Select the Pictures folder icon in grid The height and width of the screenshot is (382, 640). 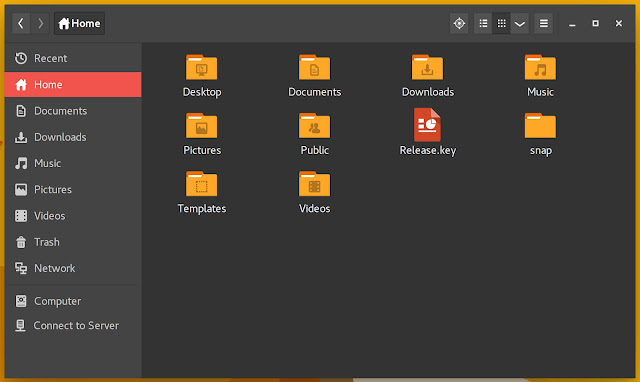[x=202, y=126]
